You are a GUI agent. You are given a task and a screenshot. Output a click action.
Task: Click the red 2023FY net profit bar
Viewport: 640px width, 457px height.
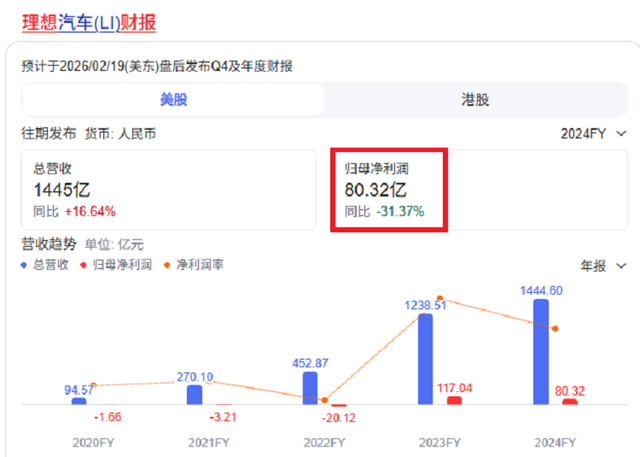pos(454,400)
